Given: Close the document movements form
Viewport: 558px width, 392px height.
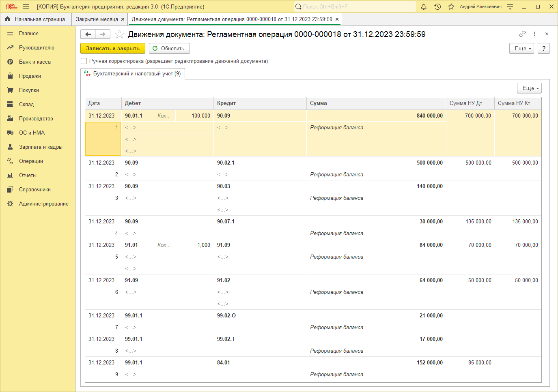Looking at the screenshot, I should pyautogui.click(x=547, y=34).
